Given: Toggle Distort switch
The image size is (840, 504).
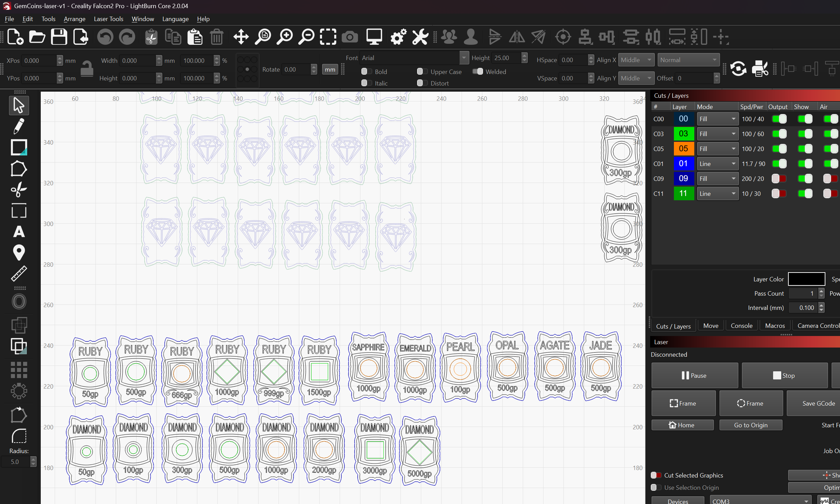Looking at the screenshot, I should pos(422,83).
